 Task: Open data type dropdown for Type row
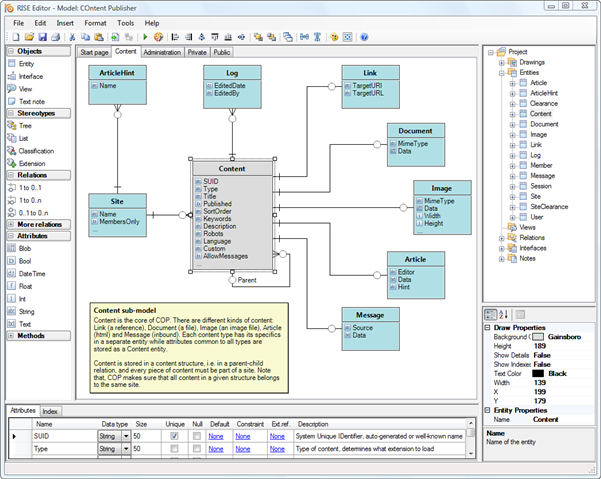click(126, 449)
